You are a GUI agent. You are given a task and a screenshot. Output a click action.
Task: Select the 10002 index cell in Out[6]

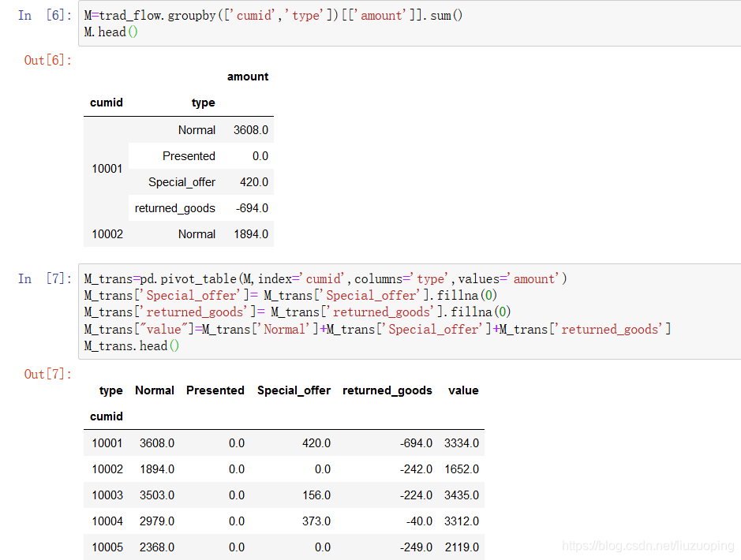tap(107, 234)
